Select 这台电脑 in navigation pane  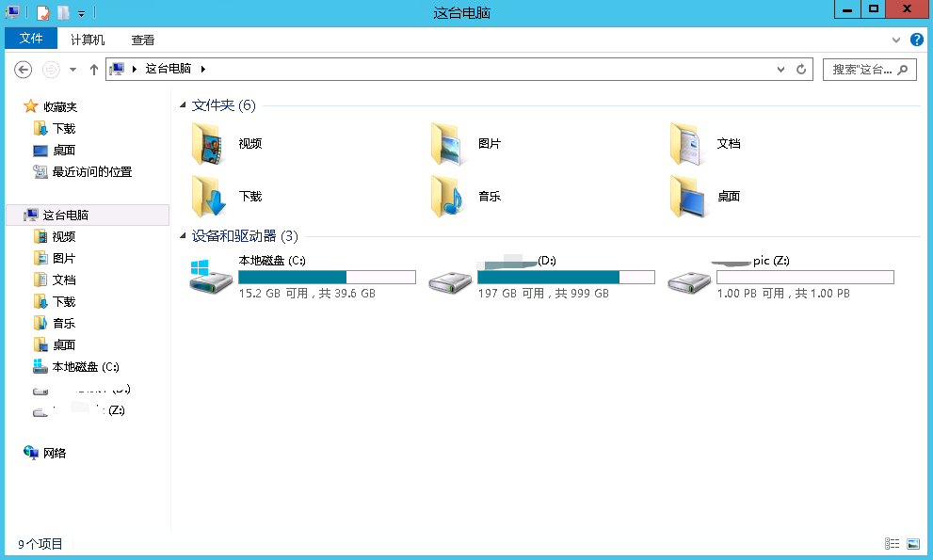pos(88,215)
